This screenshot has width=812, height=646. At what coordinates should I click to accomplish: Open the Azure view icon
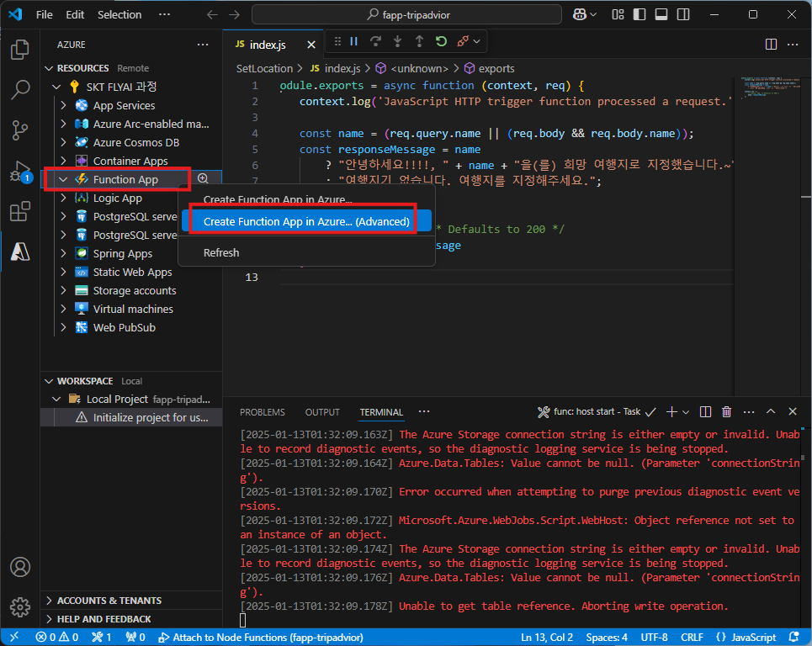[19, 252]
